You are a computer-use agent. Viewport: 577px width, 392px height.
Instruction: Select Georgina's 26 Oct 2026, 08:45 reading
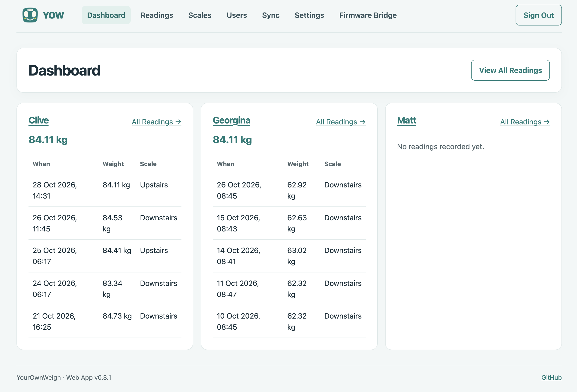point(289,190)
